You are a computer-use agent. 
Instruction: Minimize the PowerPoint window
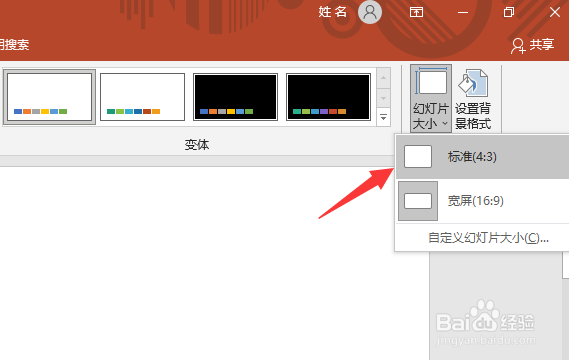pos(463,12)
